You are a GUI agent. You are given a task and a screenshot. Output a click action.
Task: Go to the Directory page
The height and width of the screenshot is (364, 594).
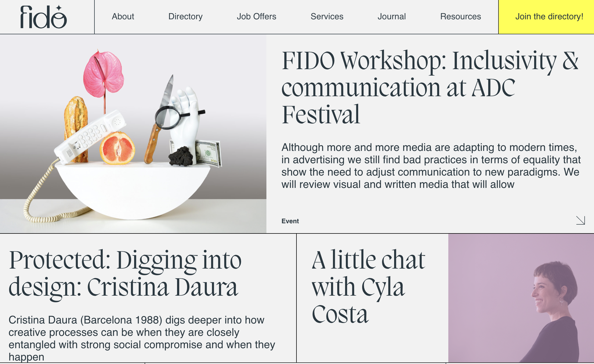pos(185,17)
